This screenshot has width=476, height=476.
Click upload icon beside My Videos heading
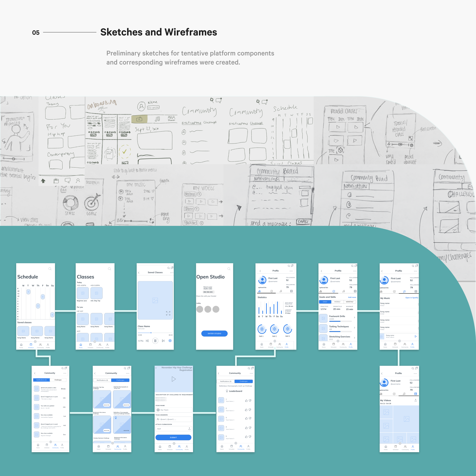(415, 400)
